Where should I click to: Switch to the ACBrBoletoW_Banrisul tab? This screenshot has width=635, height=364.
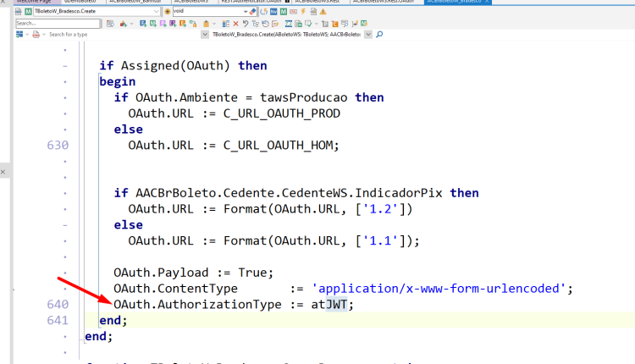click(x=135, y=2)
